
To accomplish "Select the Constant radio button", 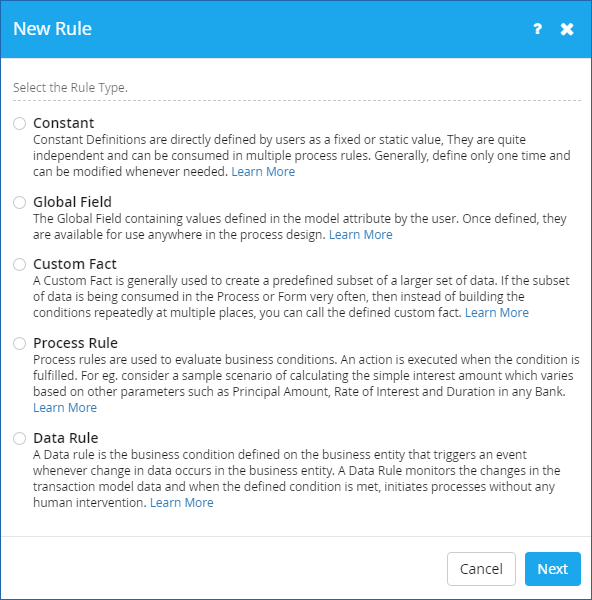I will tap(20, 124).
